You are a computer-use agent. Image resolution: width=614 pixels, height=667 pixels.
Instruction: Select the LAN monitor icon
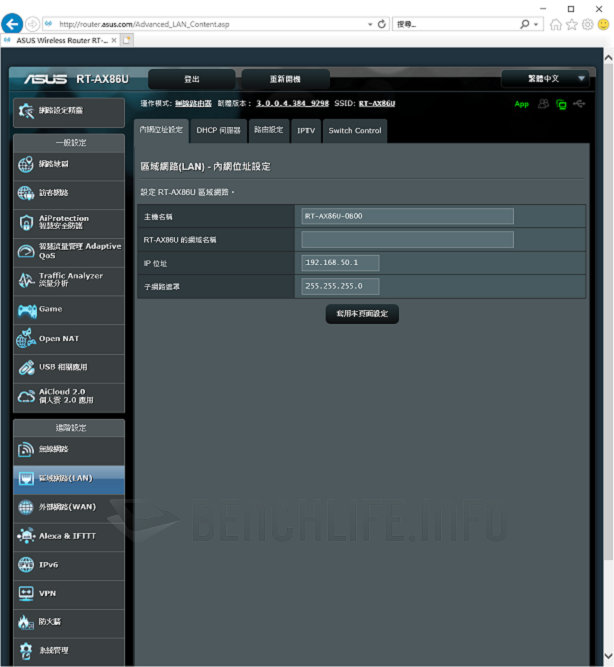coord(26,479)
